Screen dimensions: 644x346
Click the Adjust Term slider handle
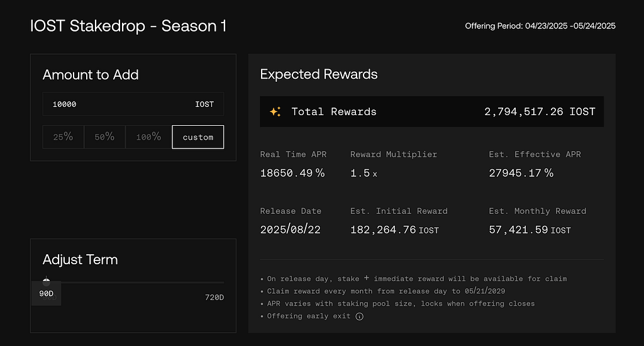[47, 282]
